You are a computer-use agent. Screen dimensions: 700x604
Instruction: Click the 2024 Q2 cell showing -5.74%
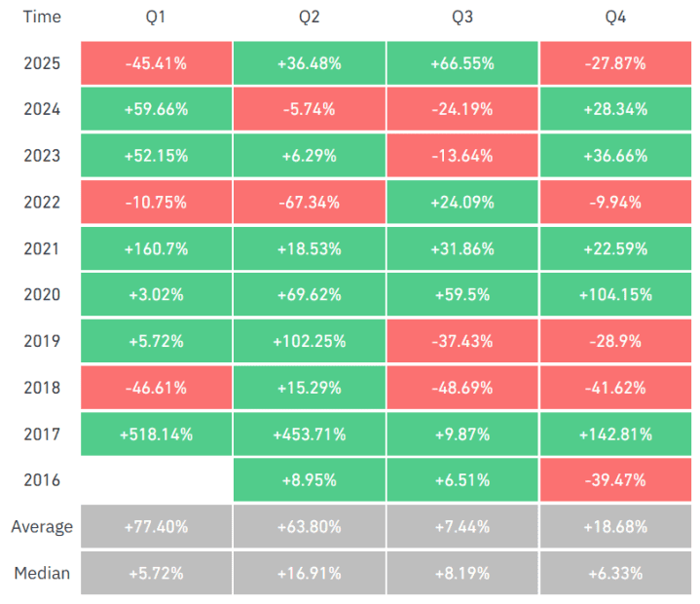click(309, 109)
